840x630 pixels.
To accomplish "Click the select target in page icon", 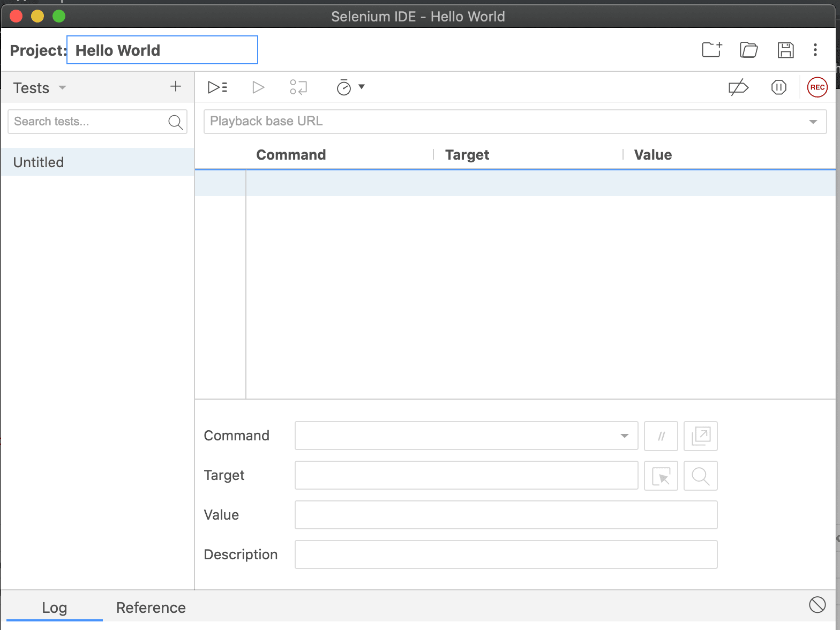I will coord(661,475).
